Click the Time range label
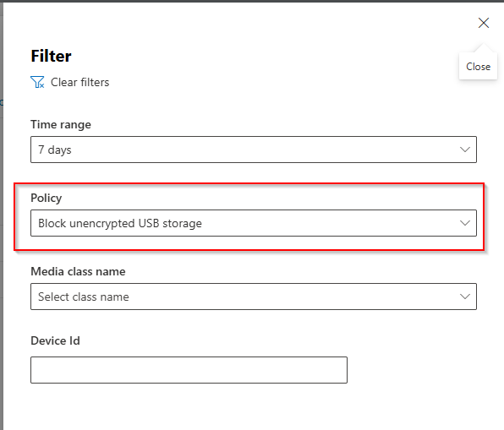The height and width of the screenshot is (430, 504). tap(61, 124)
